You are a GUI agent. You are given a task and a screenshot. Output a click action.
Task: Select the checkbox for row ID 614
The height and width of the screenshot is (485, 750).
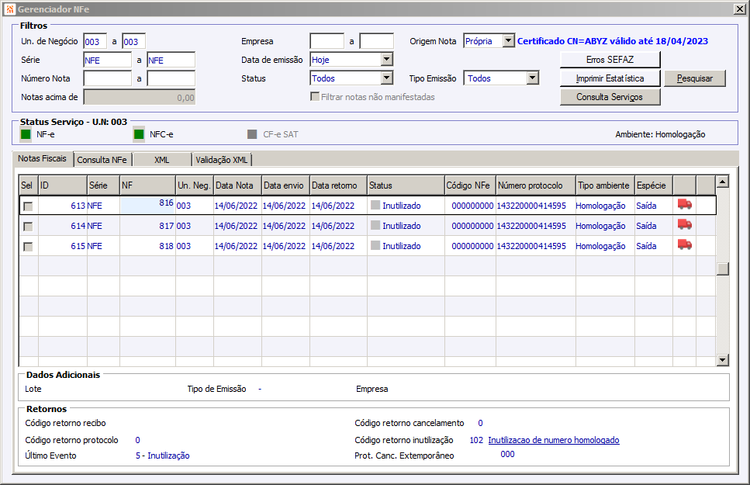tap(28, 226)
